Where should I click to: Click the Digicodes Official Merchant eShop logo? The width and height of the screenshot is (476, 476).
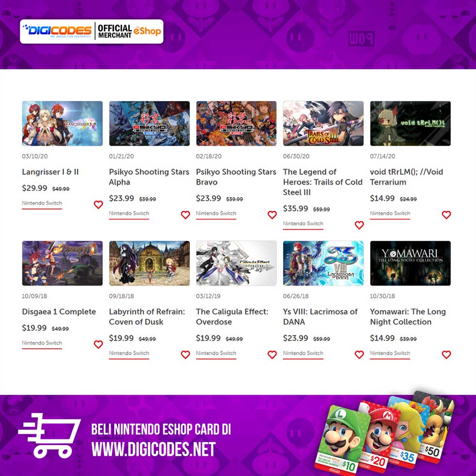pos(92,32)
